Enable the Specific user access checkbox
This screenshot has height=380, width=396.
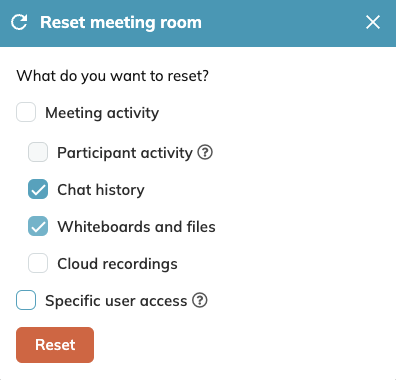pyautogui.click(x=26, y=300)
